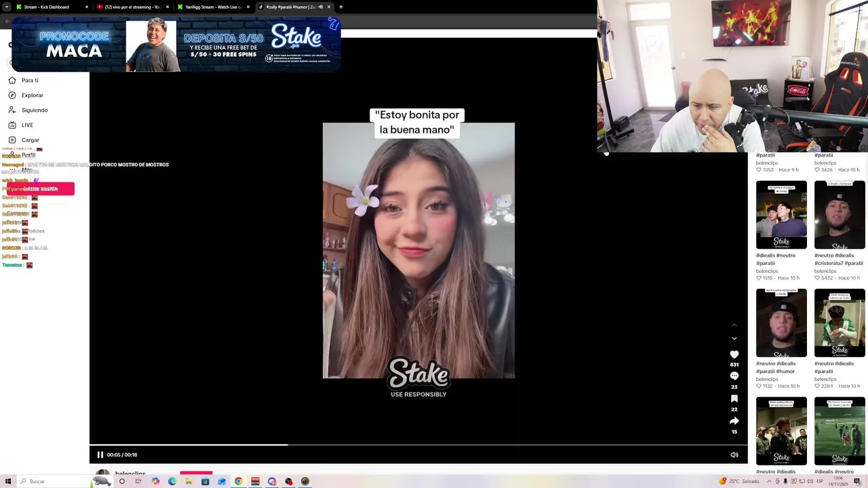The width and height of the screenshot is (868, 488).
Task: Open a new browser tab with the plus button
Action: [x=340, y=7]
